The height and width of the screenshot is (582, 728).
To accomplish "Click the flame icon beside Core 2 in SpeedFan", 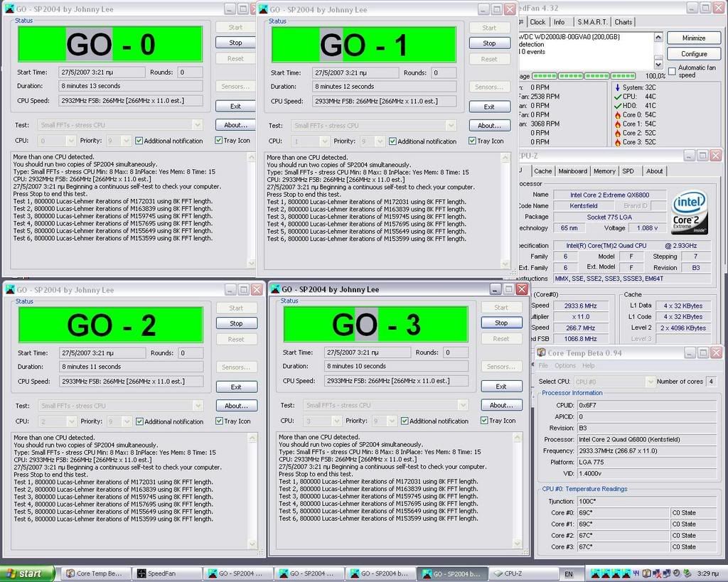I will [618, 133].
